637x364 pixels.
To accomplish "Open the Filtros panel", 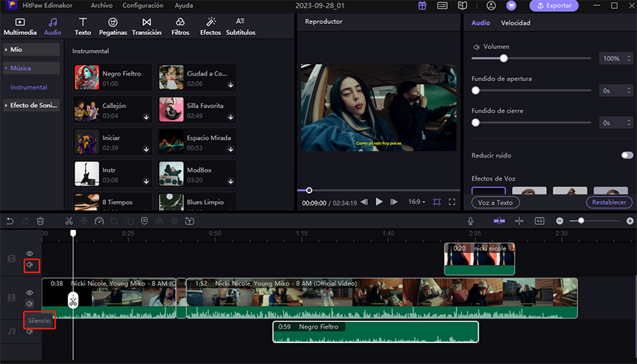I will point(180,27).
